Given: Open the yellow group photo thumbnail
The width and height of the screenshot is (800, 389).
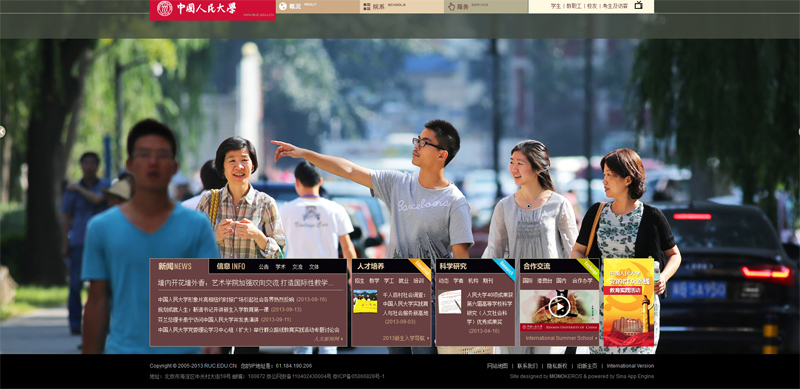Looking at the screenshot, I should point(365,301).
